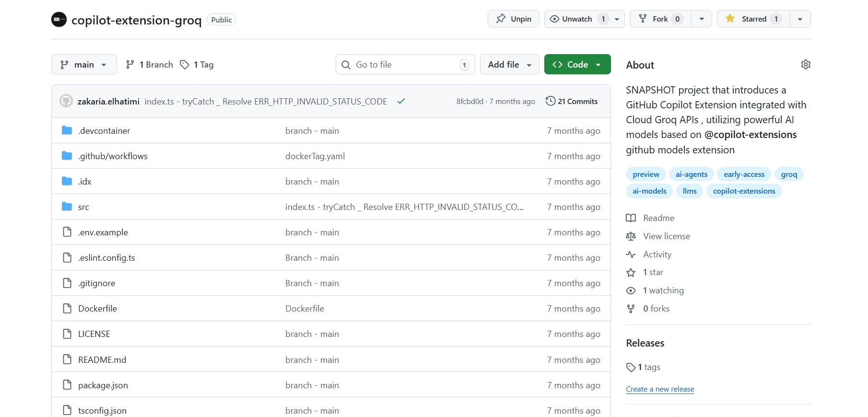Click the Activity pulse icon
This screenshot has height=417, width=868.
[631, 255]
